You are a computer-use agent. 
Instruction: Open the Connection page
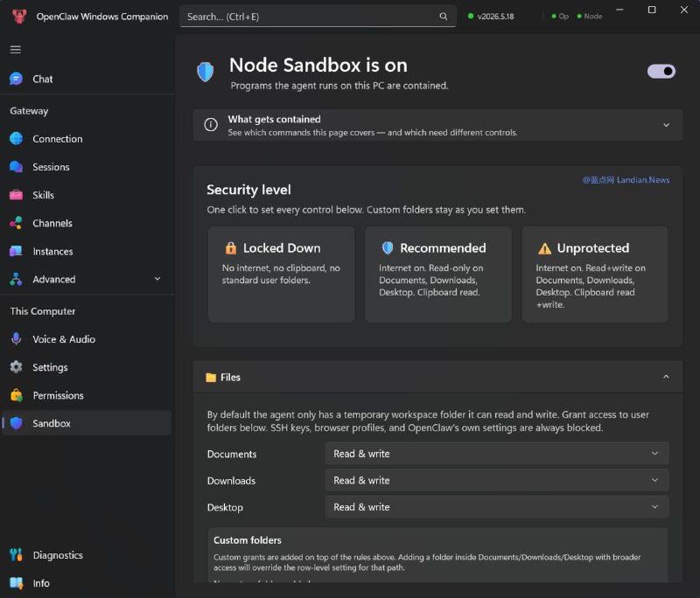87,139
